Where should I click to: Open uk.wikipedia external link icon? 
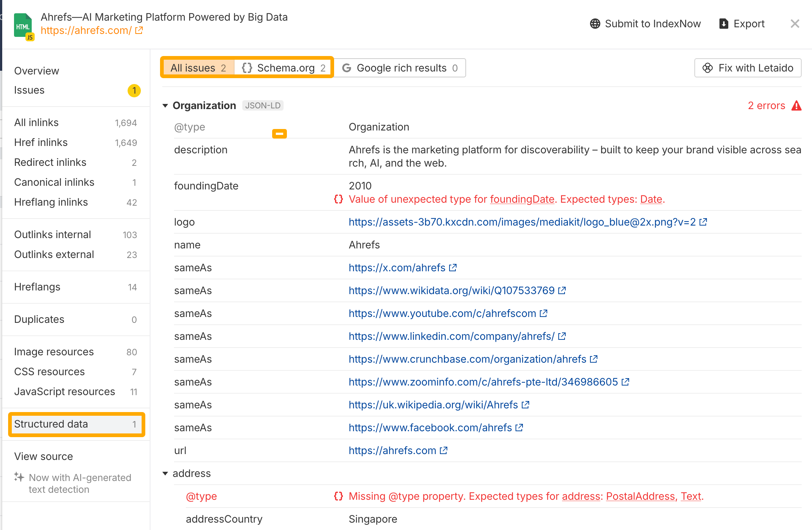pyautogui.click(x=525, y=405)
